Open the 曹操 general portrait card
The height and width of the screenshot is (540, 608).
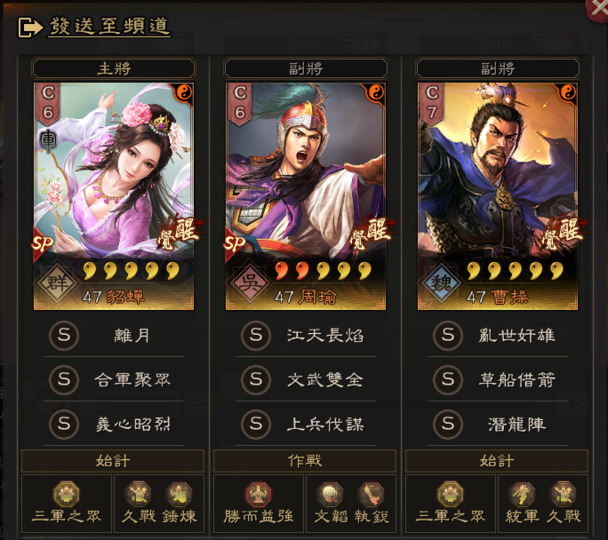(497, 196)
